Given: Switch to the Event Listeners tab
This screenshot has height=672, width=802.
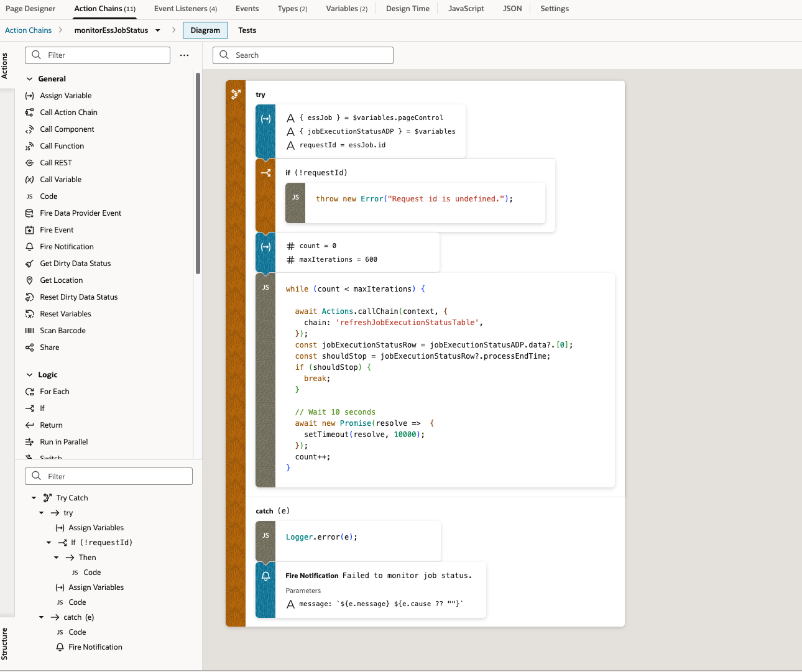Looking at the screenshot, I should (x=185, y=9).
